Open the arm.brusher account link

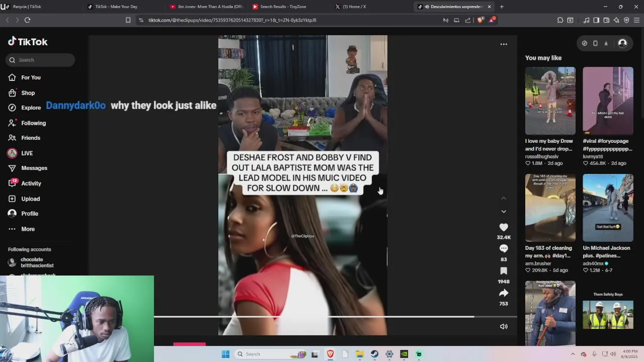pyautogui.click(x=538, y=263)
